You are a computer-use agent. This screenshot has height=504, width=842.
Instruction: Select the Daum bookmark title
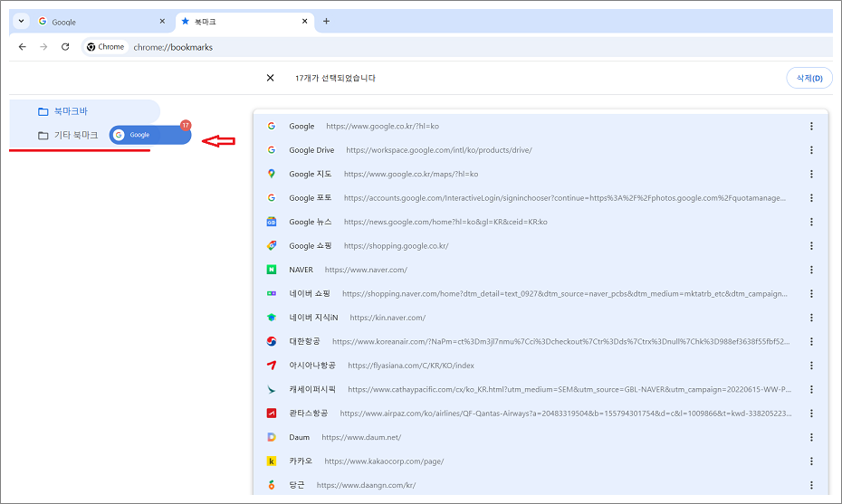[299, 437]
